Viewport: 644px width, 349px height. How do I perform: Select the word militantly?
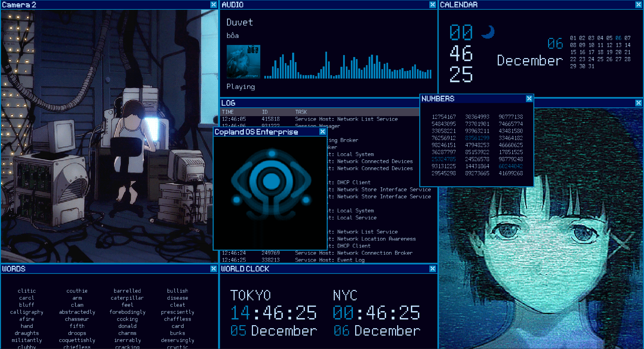[26, 340]
